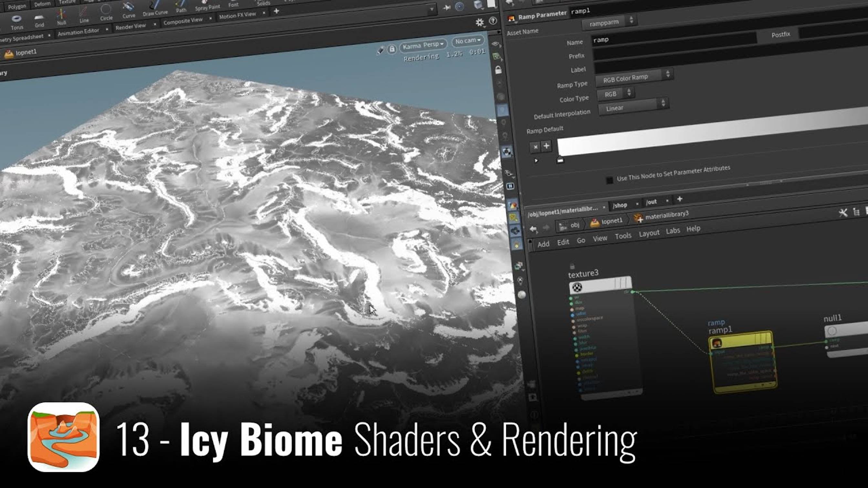The height and width of the screenshot is (488, 868).
Task: Go forward with the network forward arrow
Action: coord(546,228)
